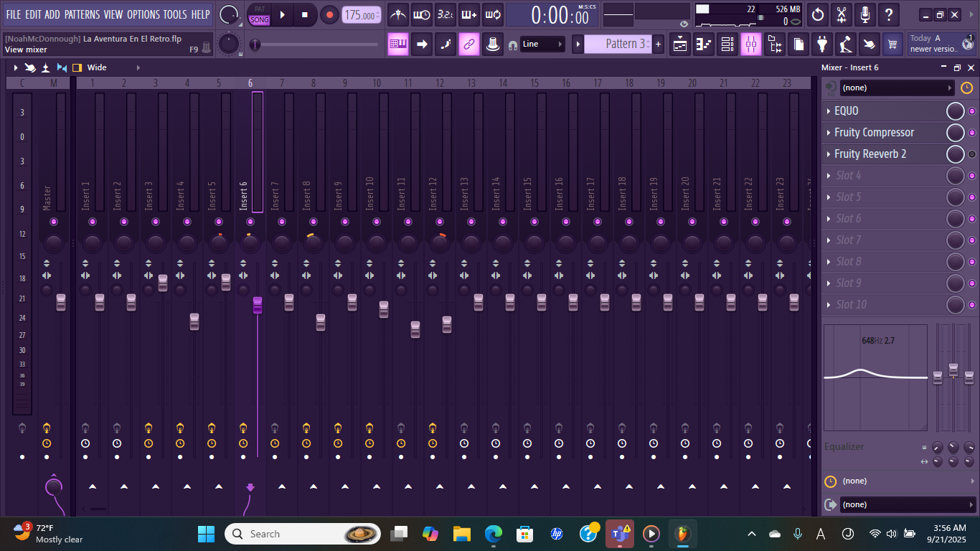The image size is (980, 551).
Task: Mute the Master track LED
Action: (54, 222)
